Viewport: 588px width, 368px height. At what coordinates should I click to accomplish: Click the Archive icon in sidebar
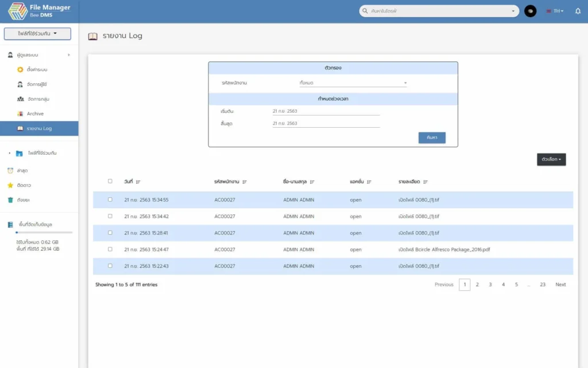21,114
